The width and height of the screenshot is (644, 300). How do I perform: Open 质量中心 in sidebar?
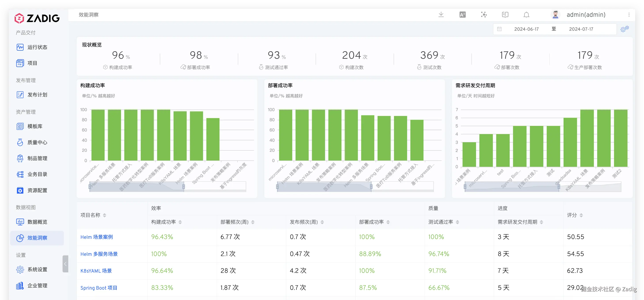(37, 142)
